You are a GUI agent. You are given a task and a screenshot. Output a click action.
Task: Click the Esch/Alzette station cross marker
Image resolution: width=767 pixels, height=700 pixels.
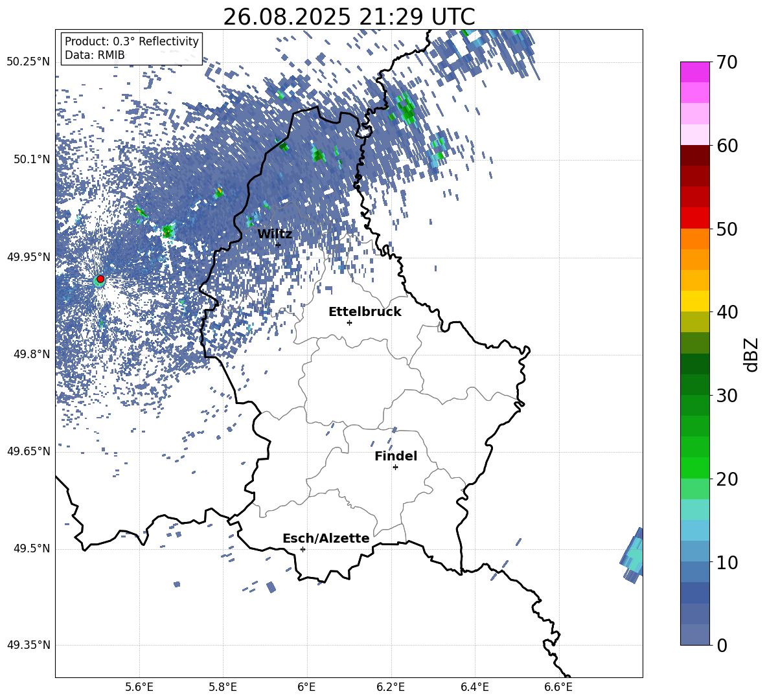point(303,549)
